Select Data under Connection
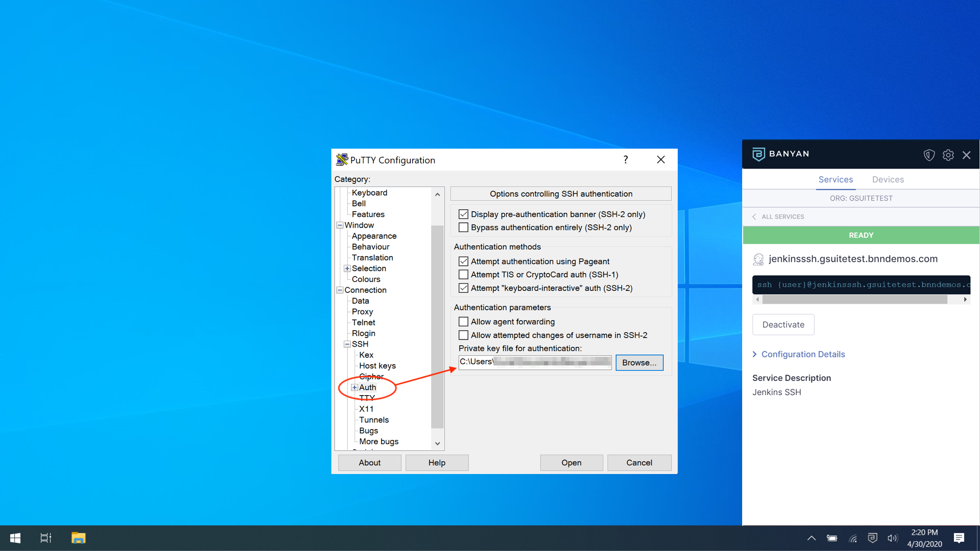Screen dimensions: 980x551 tap(360, 301)
